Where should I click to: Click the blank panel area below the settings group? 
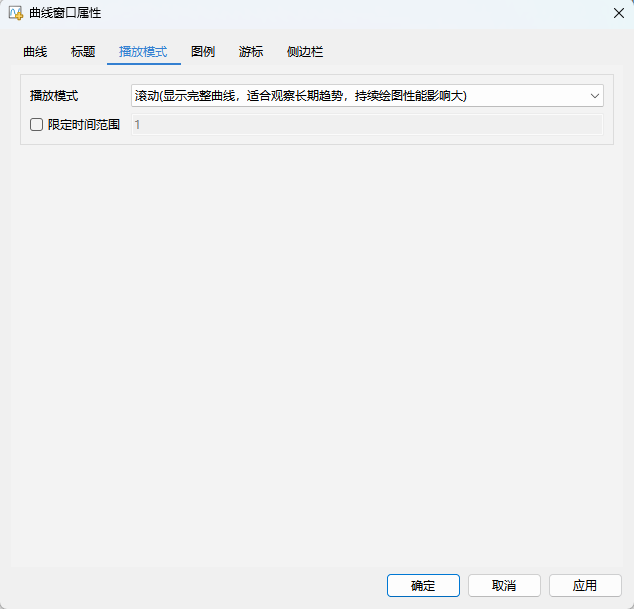click(x=316, y=350)
